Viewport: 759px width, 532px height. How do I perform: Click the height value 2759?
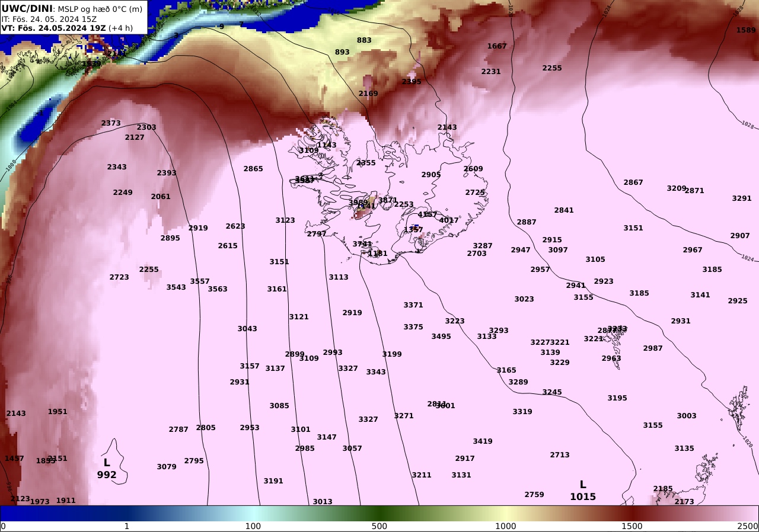click(534, 495)
